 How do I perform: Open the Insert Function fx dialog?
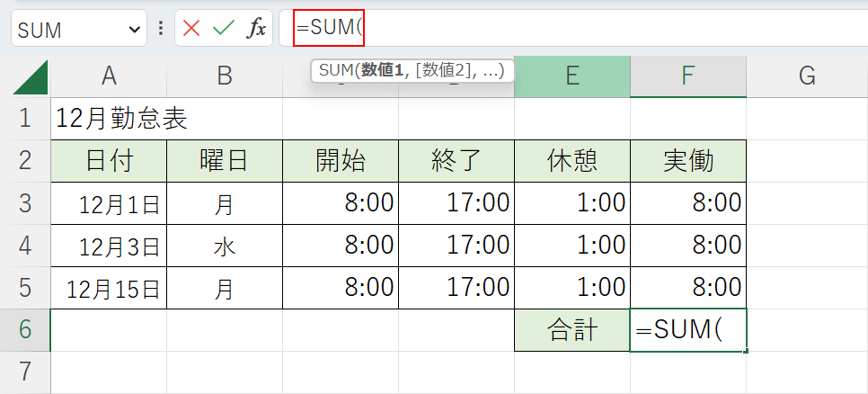257,29
